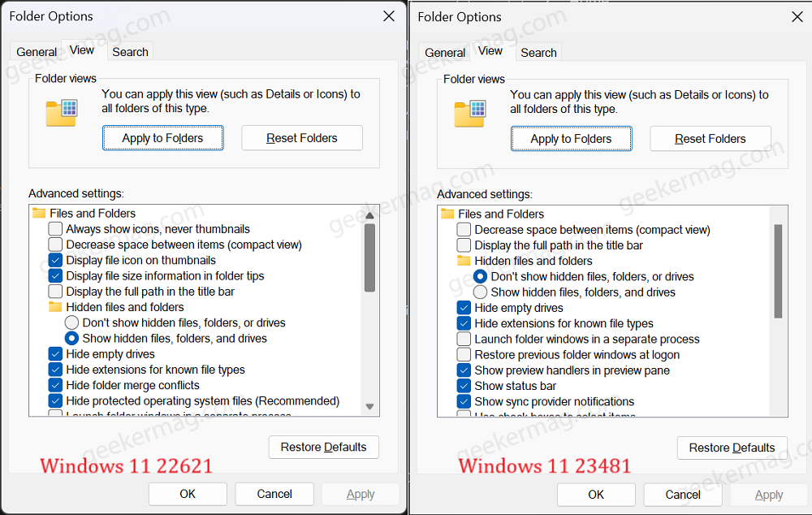Uncheck Hide empty drives in right window
The height and width of the screenshot is (515, 812).
(x=464, y=308)
